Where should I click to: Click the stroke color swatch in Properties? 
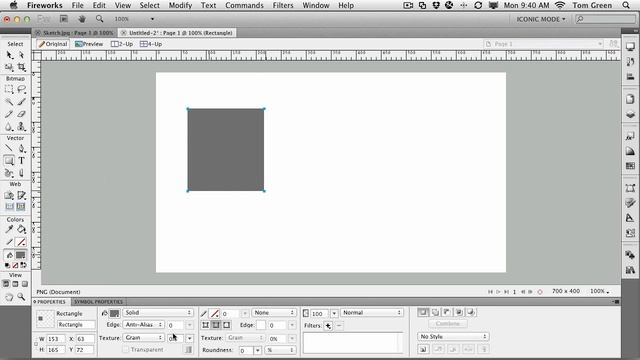[x=215, y=313]
